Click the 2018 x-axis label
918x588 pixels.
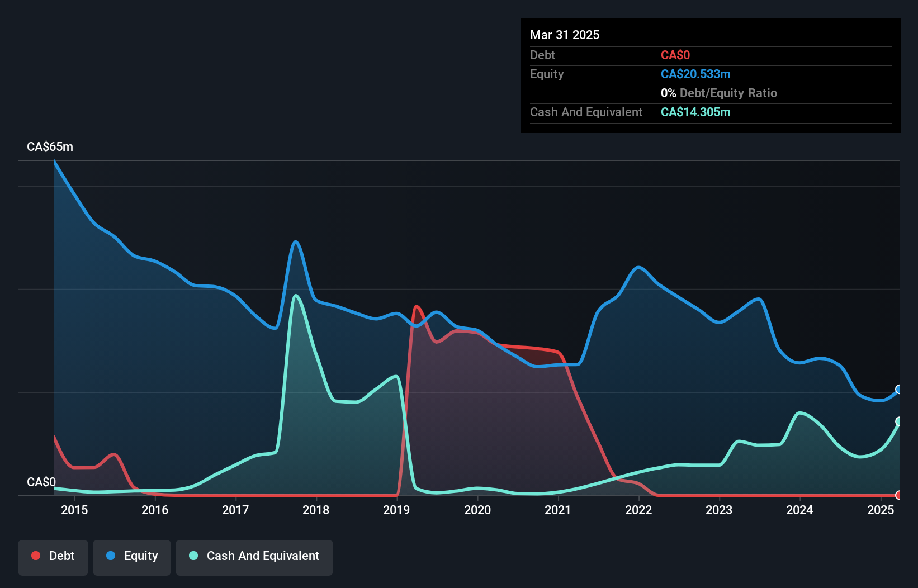pyautogui.click(x=316, y=510)
